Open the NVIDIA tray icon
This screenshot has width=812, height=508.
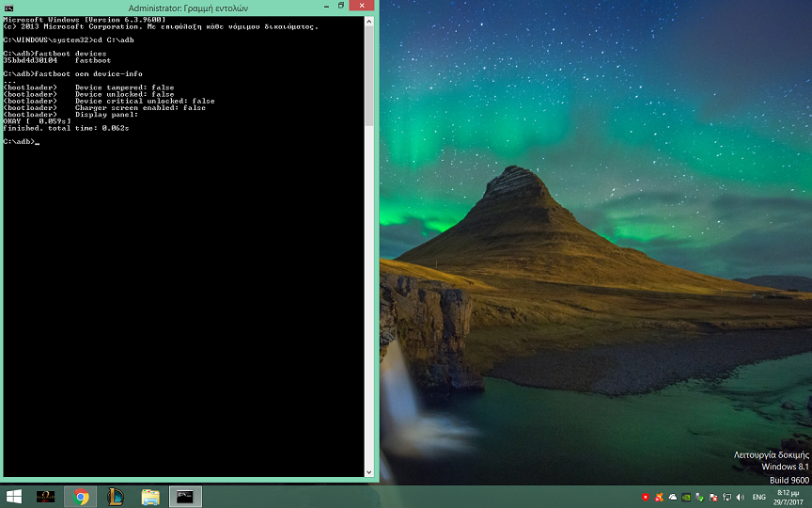tap(686, 497)
